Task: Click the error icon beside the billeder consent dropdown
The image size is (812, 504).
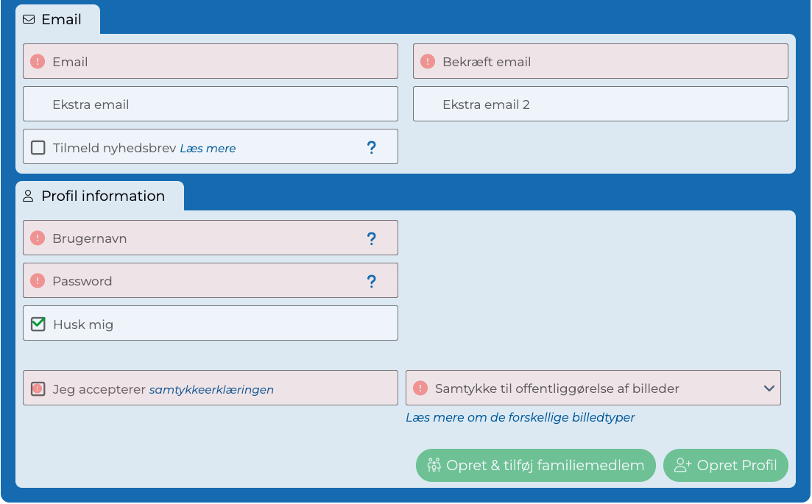Action: click(420, 388)
